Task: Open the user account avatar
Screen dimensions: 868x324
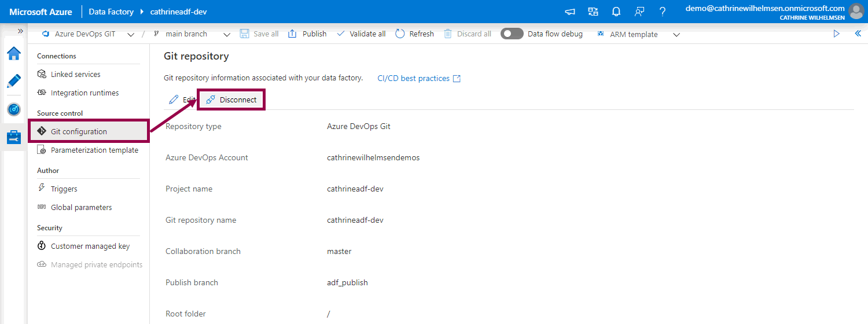Action: point(855,12)
